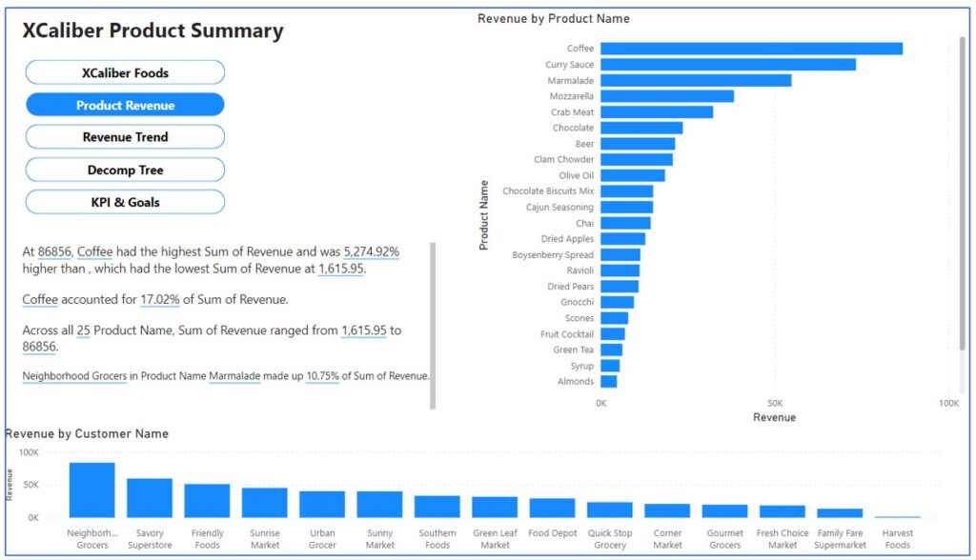
Task: Click the underlined '5,274.92%' value
Action: click(x=372, y=252)
